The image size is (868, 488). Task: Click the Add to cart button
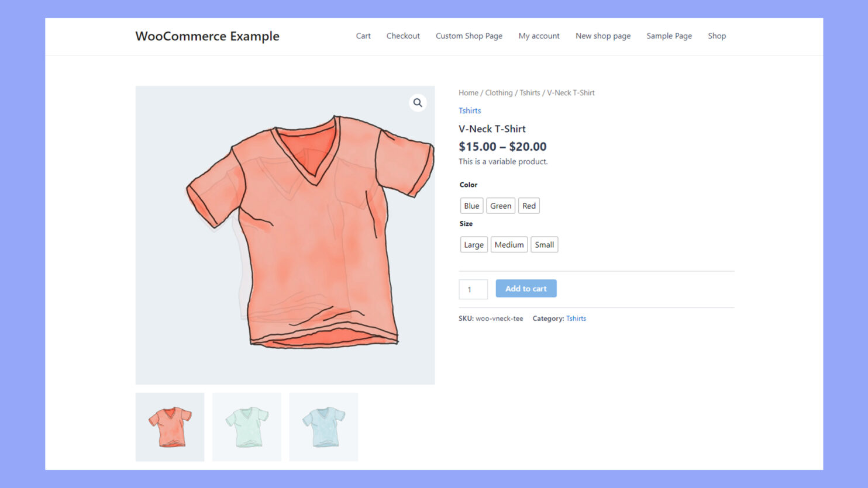coord(525,288)
